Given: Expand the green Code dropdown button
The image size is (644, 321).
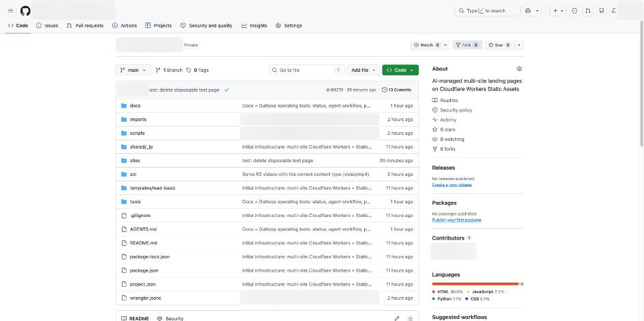Looking at the screenshot, I should 400,70.
